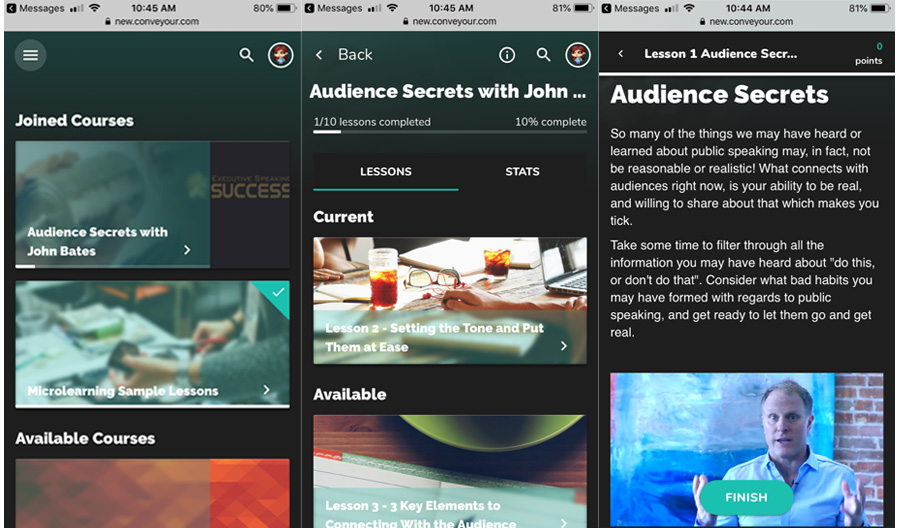Viewport: 900px width, 528px height.
Task: Tap the 80% battery indicator
Action: coord(274,8)
